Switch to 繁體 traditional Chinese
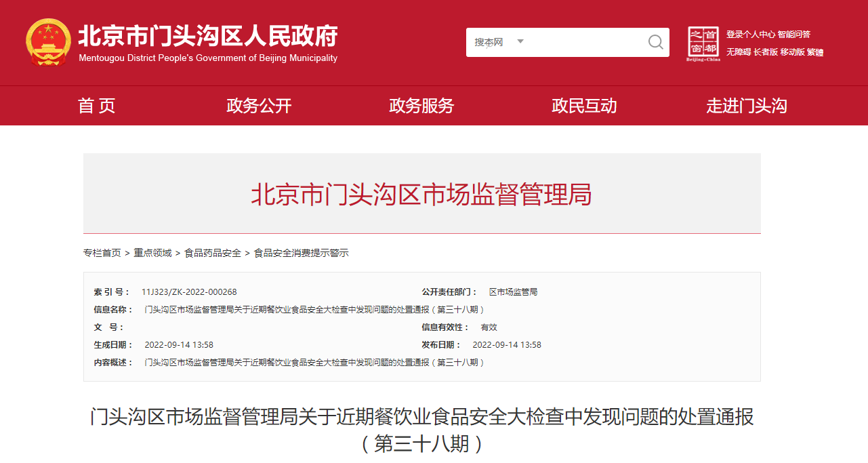The width and height of the screenshot is (868, 463). coord(815,52)
